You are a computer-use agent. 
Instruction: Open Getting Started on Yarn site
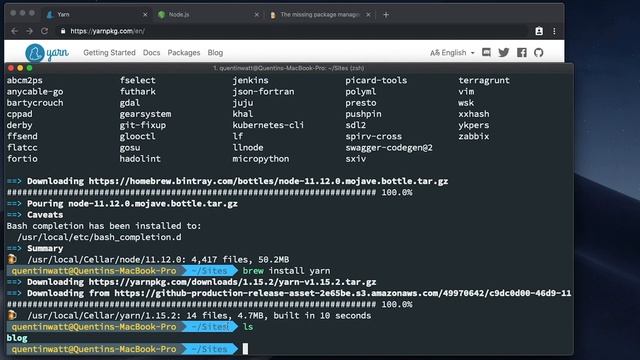(109, 53)
